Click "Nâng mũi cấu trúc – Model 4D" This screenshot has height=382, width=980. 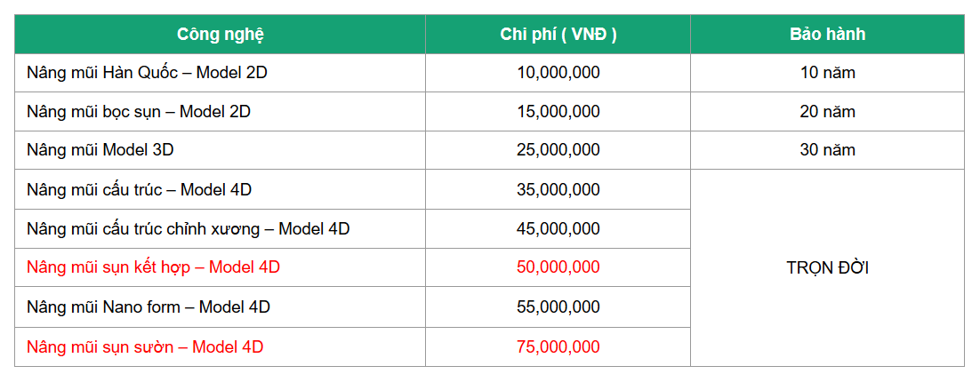pyautogui.click(x=139, y=189)
